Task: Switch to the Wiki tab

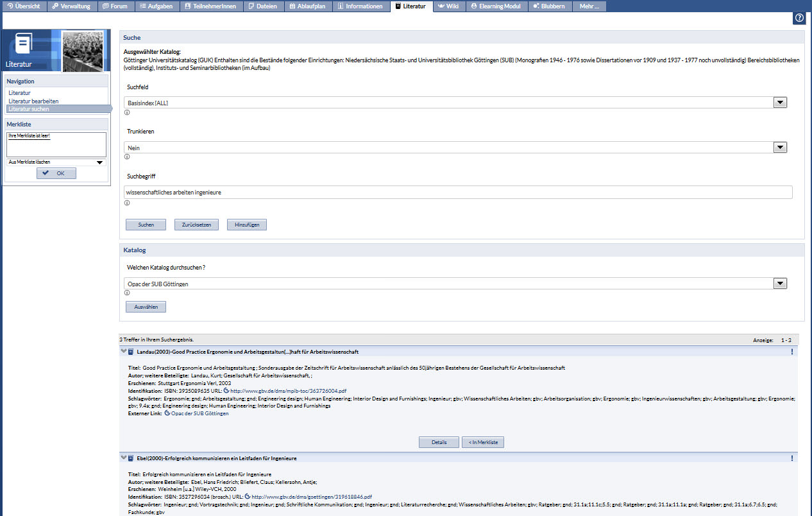Action: click(x=448, y=6)
